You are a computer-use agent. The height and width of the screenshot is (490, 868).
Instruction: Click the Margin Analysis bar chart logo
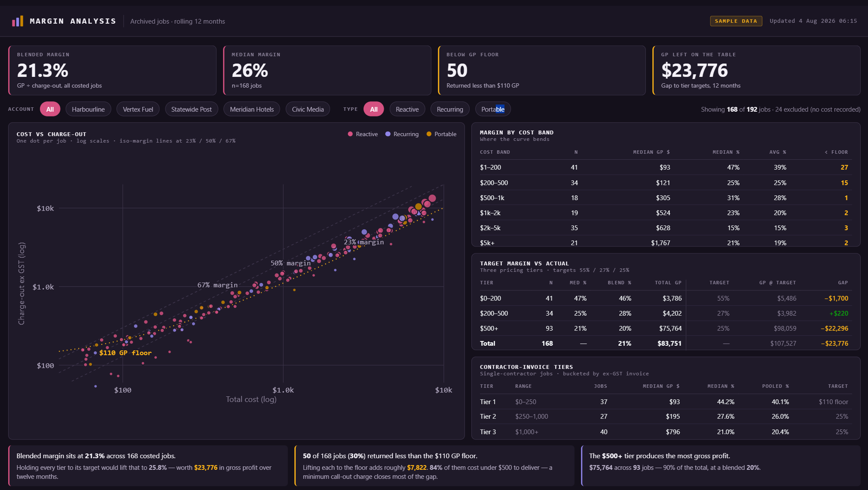tap(18, 21)
